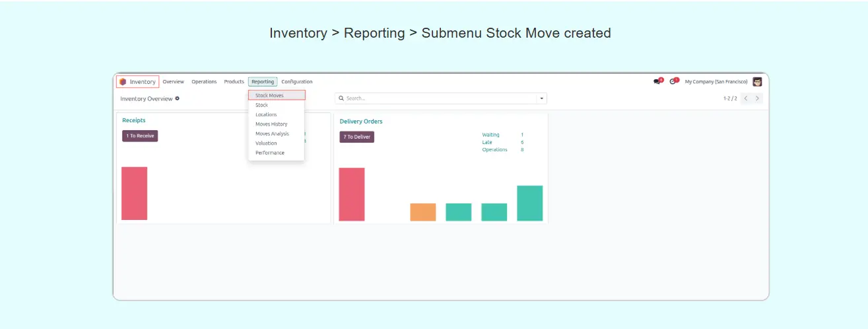868x329 pixels.
Task: Click the user avatar picture
Action: point(757,82)
